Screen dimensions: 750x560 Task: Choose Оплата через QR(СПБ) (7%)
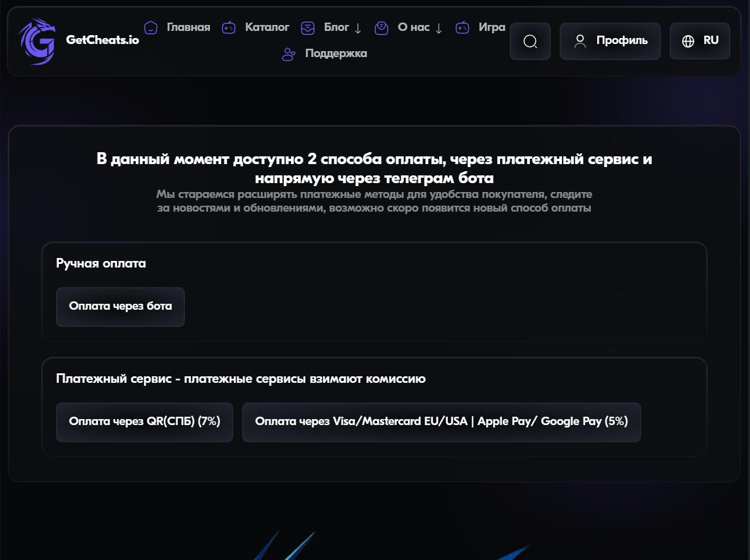(x=145, y=422)
